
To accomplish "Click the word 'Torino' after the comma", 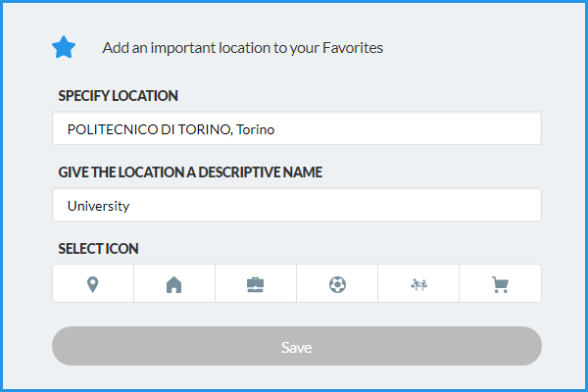I will tap(269, 128).
